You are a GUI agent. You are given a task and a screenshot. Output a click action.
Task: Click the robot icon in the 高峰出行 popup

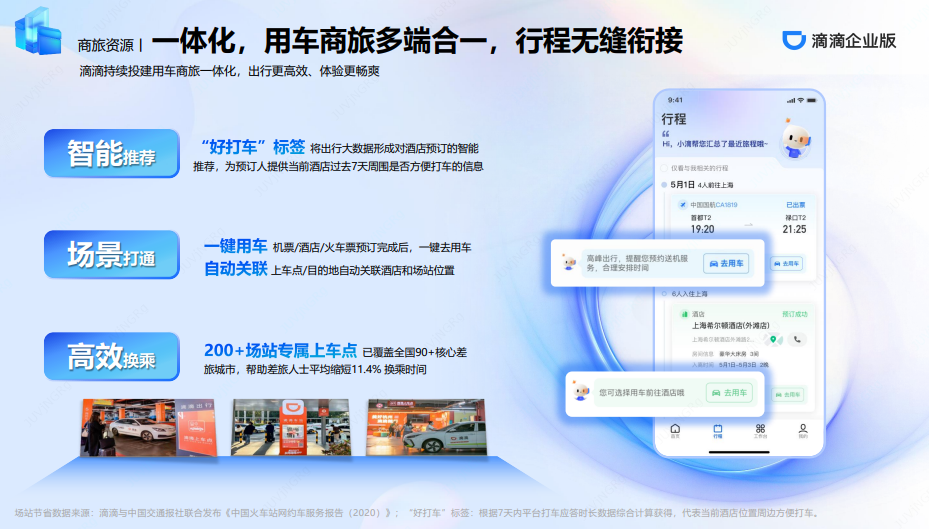click(568, 263)
